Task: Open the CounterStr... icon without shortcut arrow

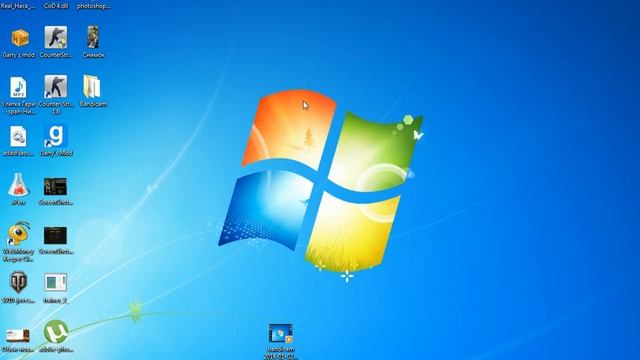Action: click(56, 38)
